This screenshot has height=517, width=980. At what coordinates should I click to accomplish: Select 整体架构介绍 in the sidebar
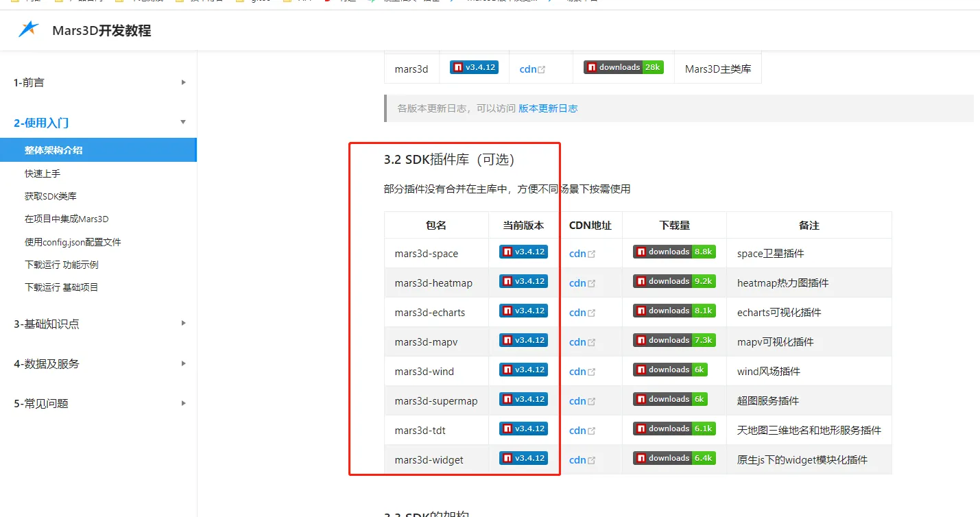(x=98, y=150)
